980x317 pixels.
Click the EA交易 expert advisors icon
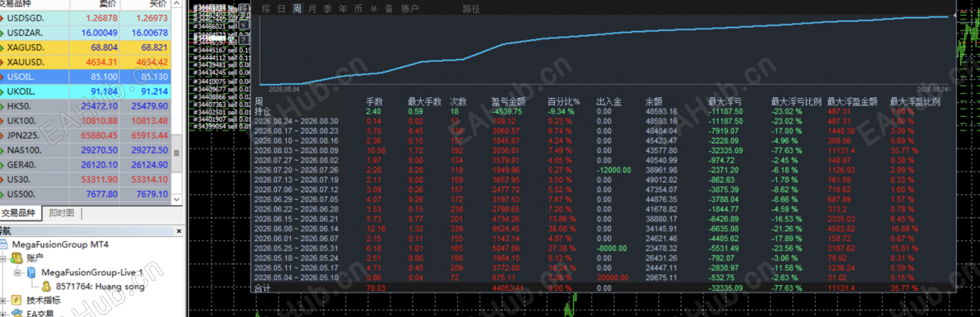point(16,314)
